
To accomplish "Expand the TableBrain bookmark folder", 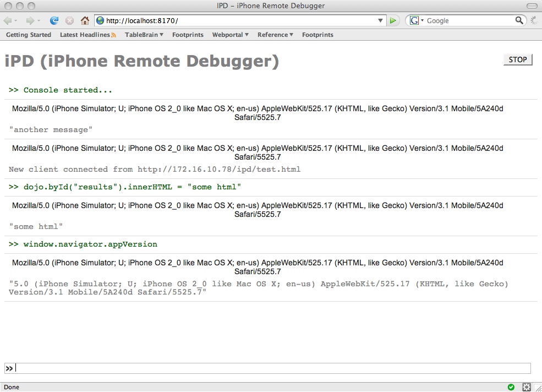I will 144,35.
